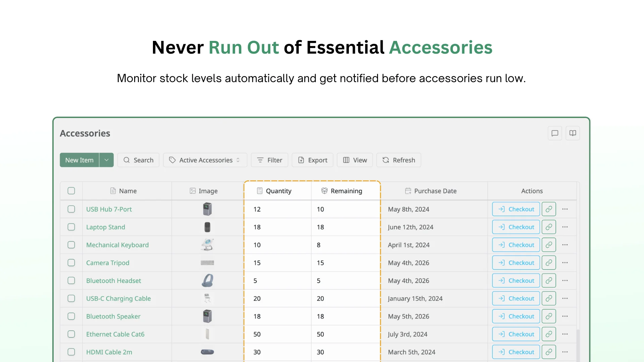This screenshot has height=362, width=644.
Task: Open the USB Hub 7-Port item link
Action: (x=109, y=209)
